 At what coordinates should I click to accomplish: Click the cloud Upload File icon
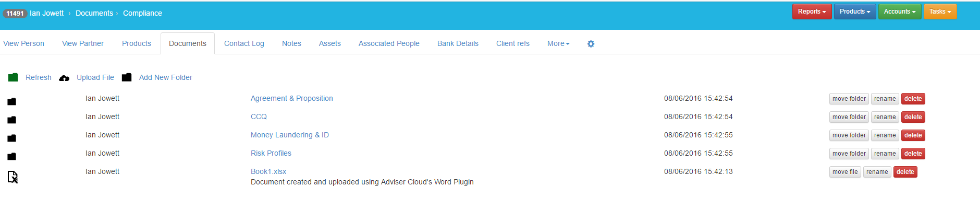[64, 78]
